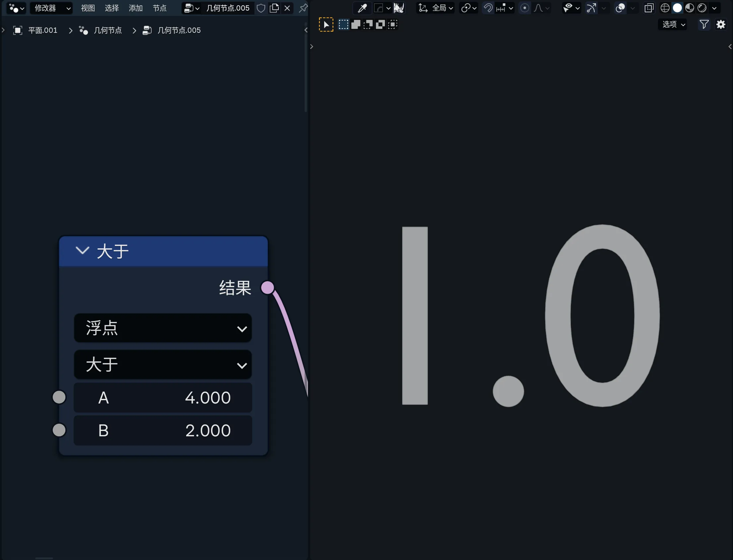Viewport: 733px width, 560px height.
Task: Toggle viewport gizmos icon
Action: point(591,8)
